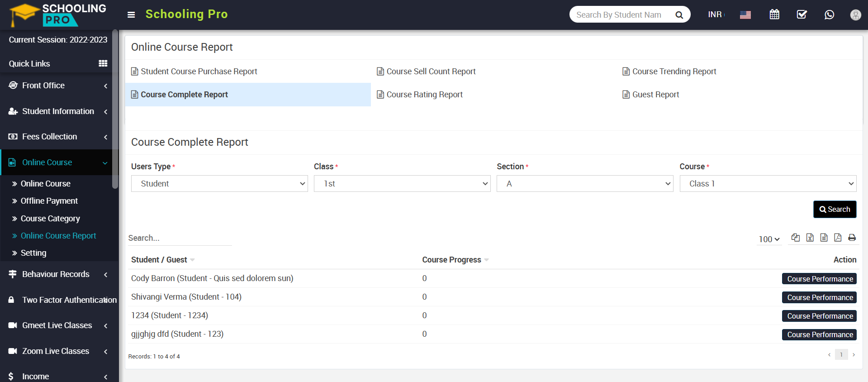Click the student search magnifier icon
Viewport: 868px width, 382px height.
[679, 15]
